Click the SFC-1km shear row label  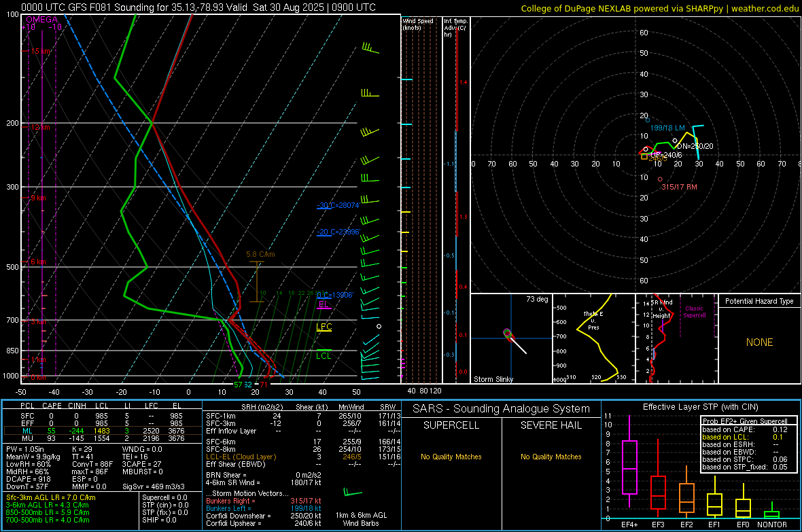(221, 416)
